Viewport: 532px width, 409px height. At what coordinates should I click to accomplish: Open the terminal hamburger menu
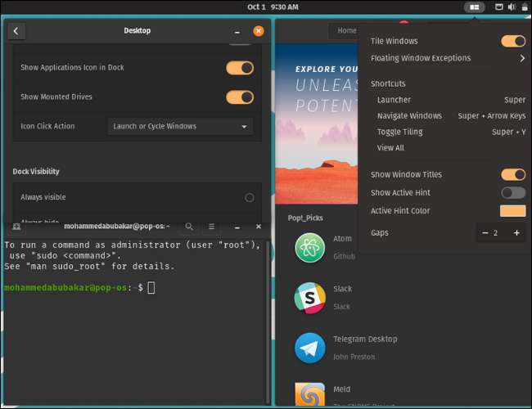coord(211,227)
